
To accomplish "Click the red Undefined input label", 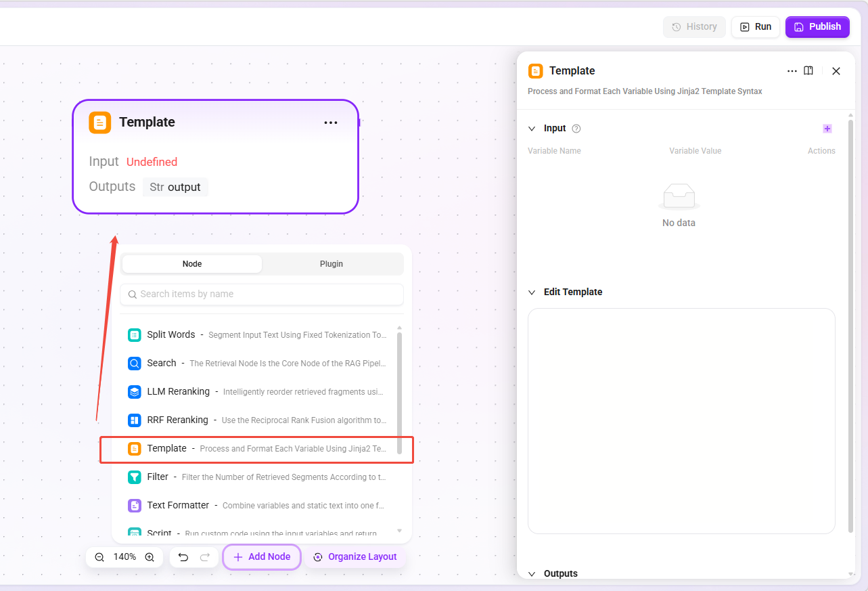I will click(152, 162).
